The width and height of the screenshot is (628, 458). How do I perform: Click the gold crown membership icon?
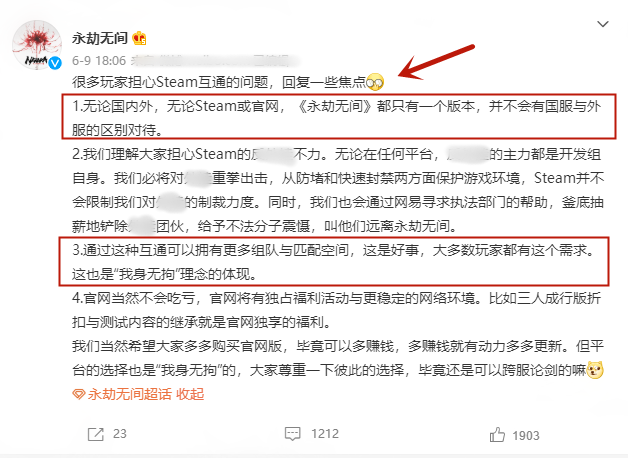(139, 38)
